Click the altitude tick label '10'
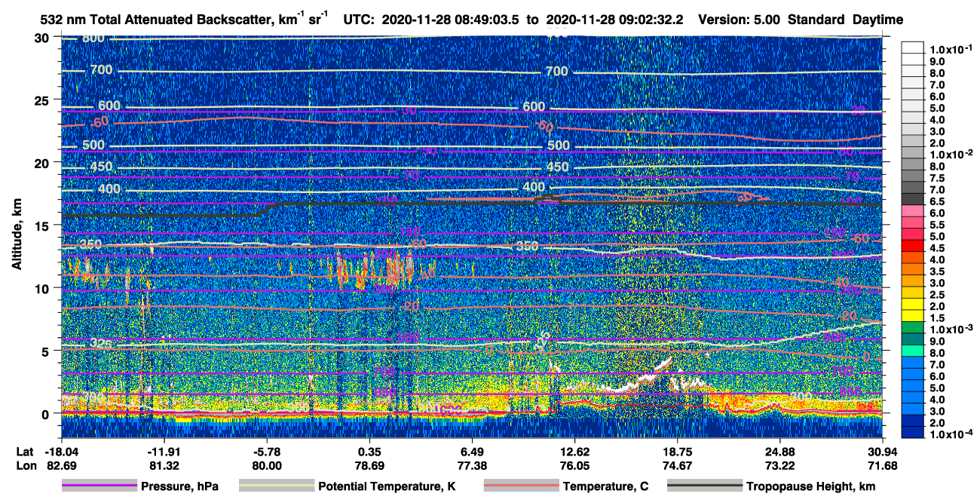Viewport: 980px width, 503px height. (43, 288)
